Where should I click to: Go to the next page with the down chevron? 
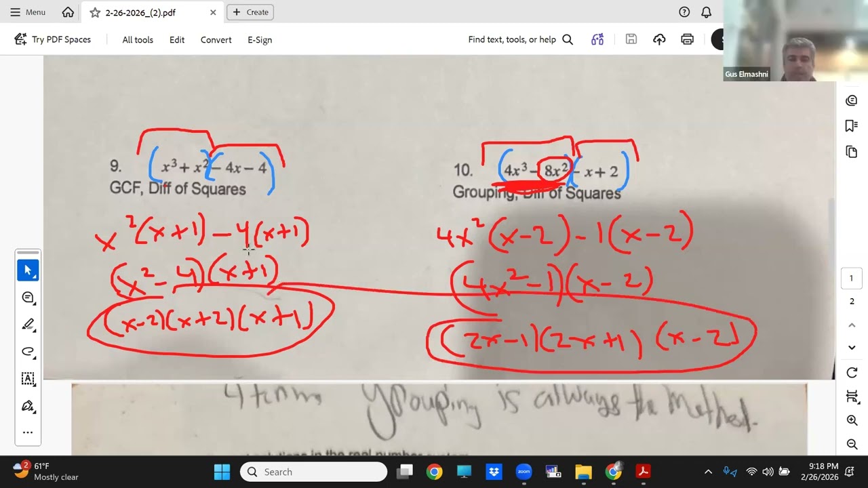852,348
